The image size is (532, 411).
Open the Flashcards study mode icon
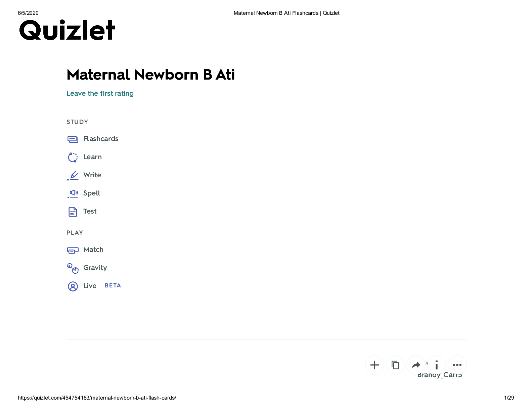pyautogui.click(x=73, y=139)
